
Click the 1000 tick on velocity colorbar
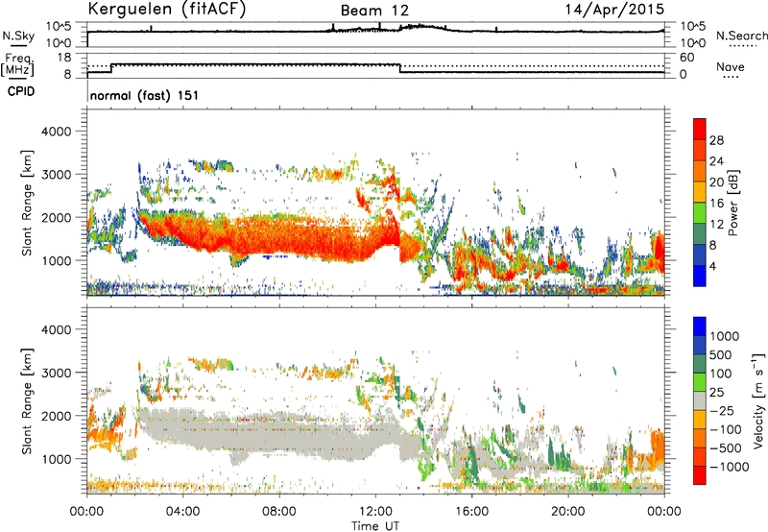(725, 336)
